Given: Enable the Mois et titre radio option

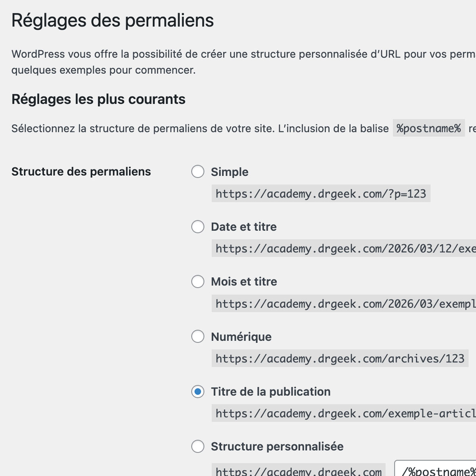Looking at the screenshot, I should [198, 282].
